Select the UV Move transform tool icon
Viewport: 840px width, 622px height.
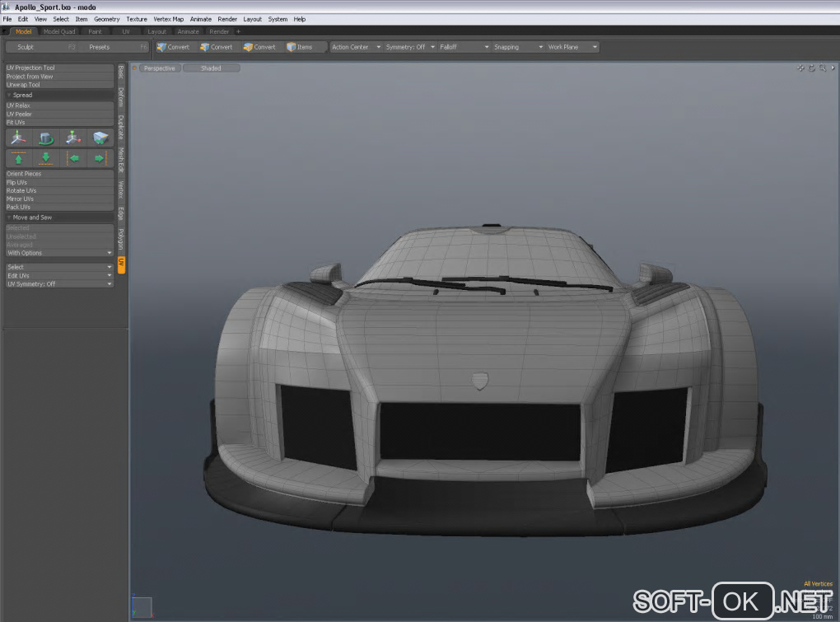(19, 138)
